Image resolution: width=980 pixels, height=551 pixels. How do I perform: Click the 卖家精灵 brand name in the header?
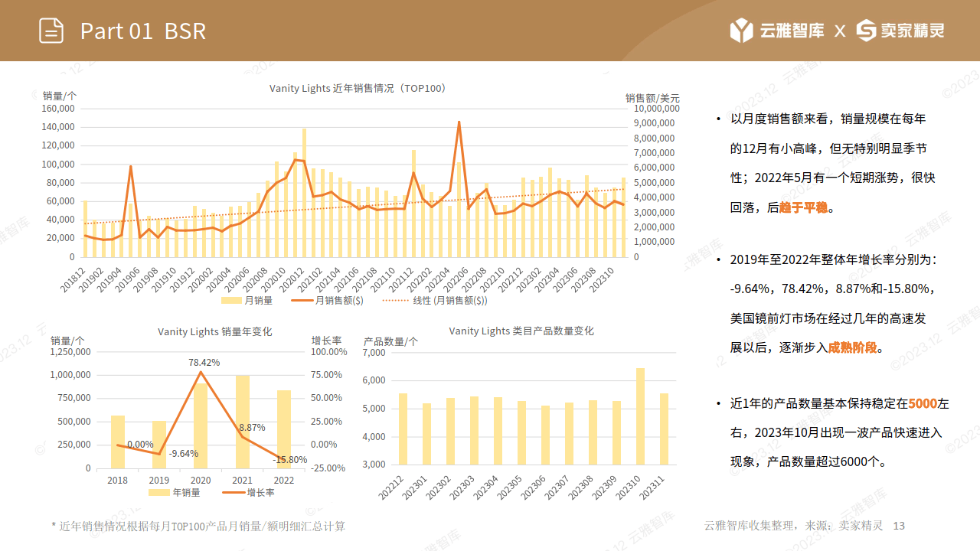913,31
